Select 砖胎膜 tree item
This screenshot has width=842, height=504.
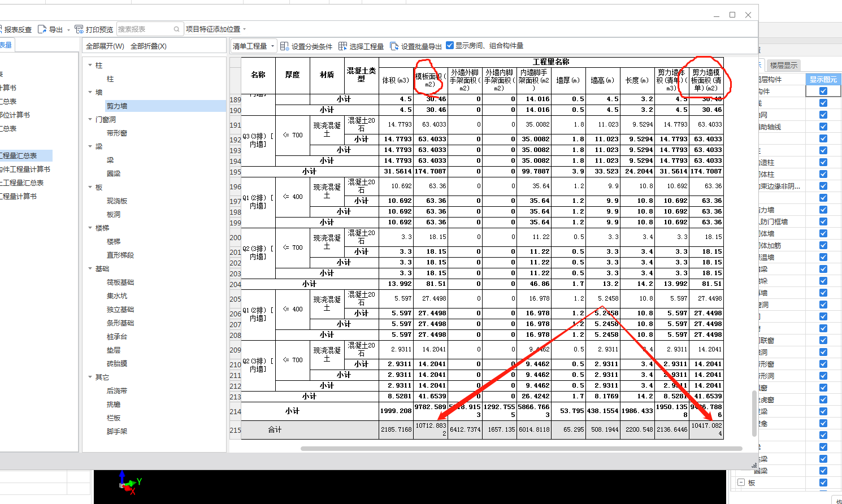click(x=117, y=363)
